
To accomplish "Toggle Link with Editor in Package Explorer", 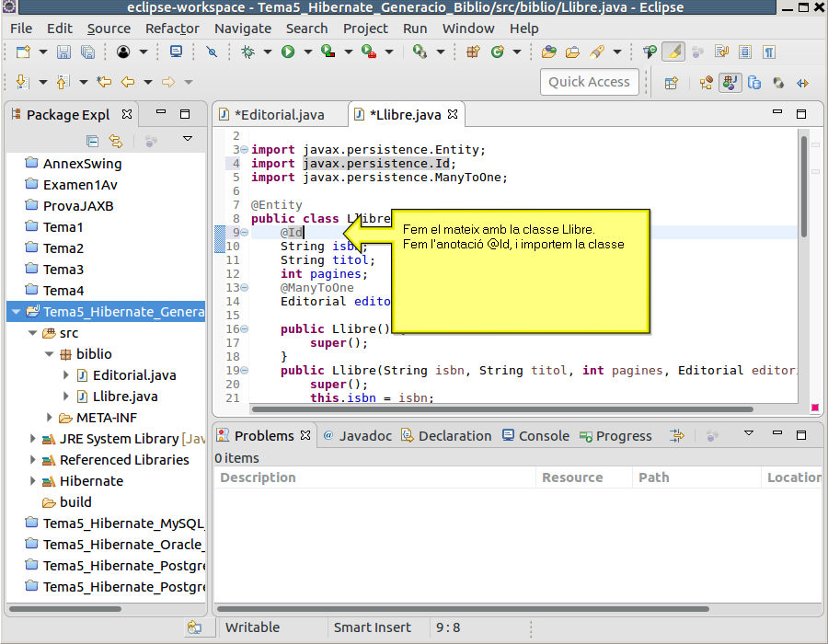I will point(115,141).
